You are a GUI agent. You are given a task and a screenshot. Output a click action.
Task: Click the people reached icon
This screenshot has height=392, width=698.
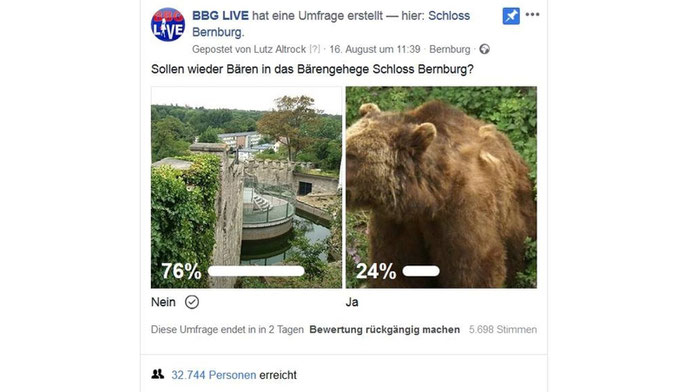[157, 374]
